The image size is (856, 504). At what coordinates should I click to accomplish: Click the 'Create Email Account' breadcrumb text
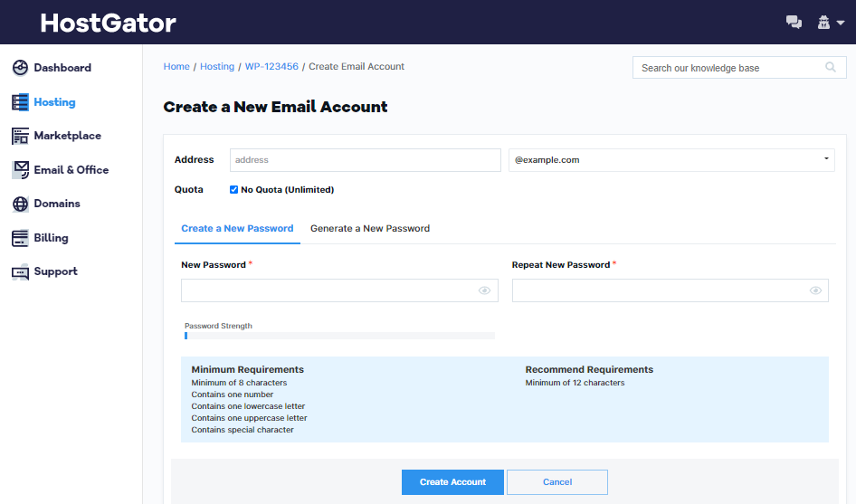coord(357,67)
